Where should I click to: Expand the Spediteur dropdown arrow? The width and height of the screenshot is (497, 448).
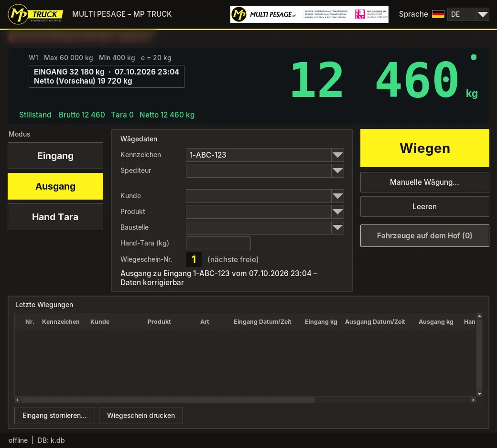coord(337,171)
